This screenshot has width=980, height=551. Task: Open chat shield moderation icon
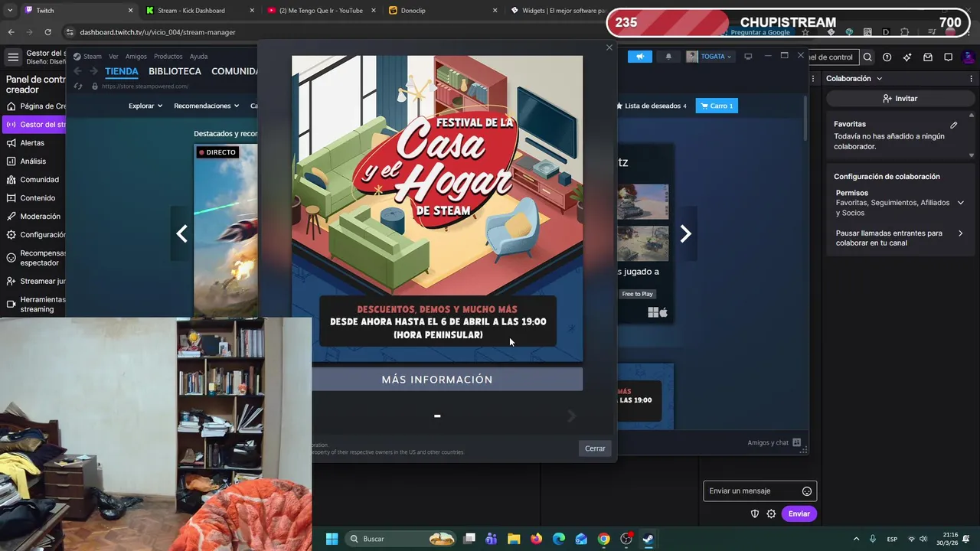pos(754,514)
